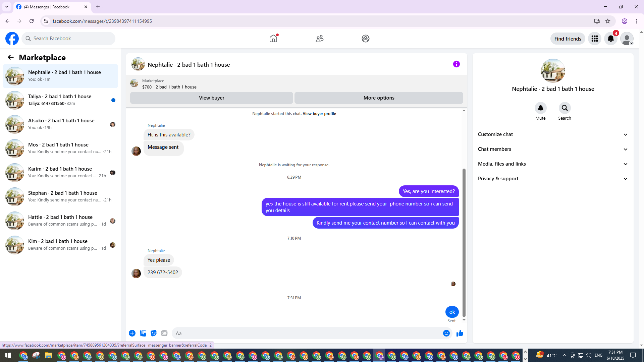This screenshot has height=362, width=644.
Task: Open File Explorer in taskbar
Action: [x=49, y=355]
